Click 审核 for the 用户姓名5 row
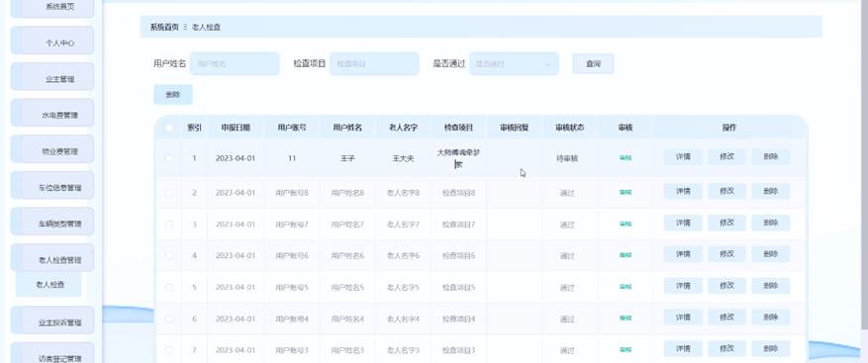Screen dimensions: 868x363 [x=625, y=287]
